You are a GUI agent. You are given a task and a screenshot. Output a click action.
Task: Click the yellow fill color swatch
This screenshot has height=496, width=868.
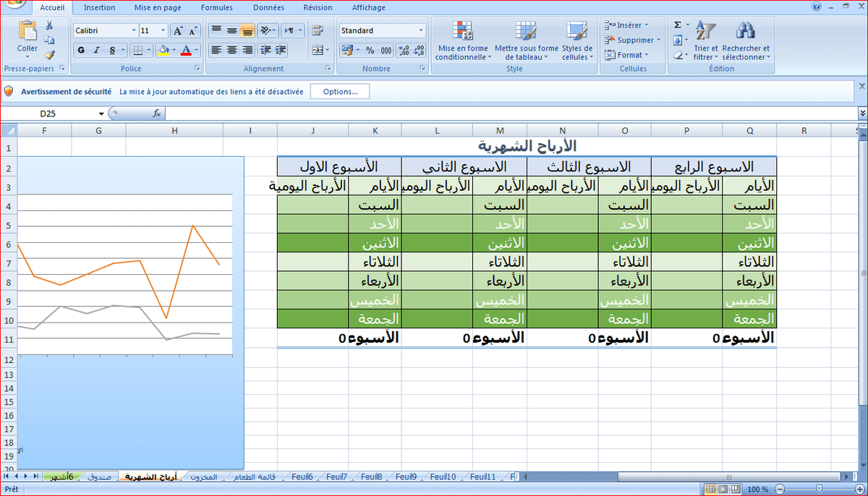click(x=163, y=51)
